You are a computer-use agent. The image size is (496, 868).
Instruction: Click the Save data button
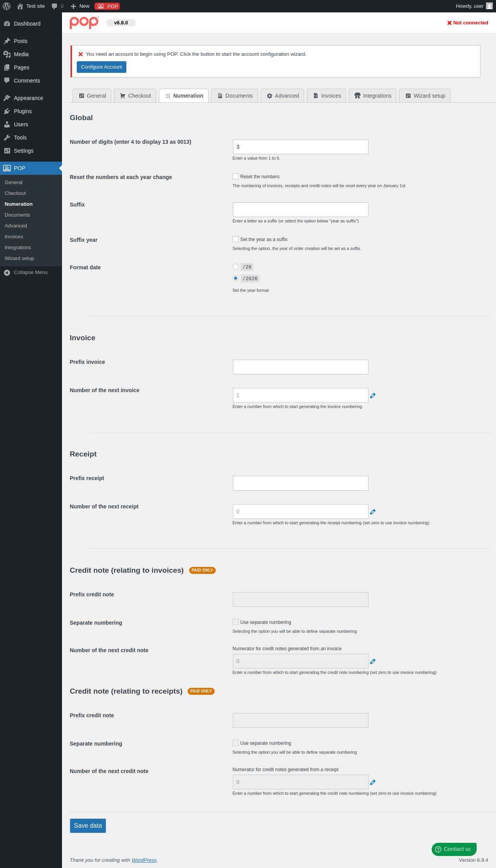(x=88, y=826)
